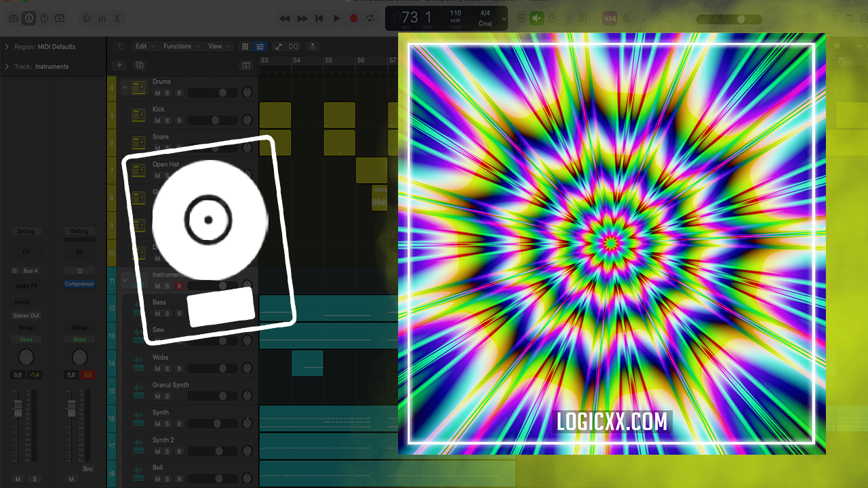Open Quick Help question mark icon
The height and width of the screenshot is (488, 868).
[x=45, y=18]
